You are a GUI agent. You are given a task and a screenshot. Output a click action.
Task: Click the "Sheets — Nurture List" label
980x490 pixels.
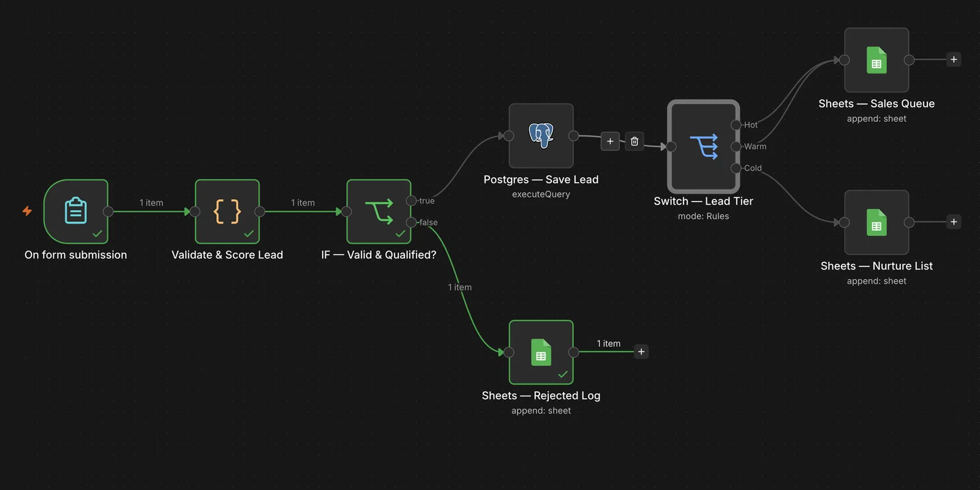coord(876,266)
